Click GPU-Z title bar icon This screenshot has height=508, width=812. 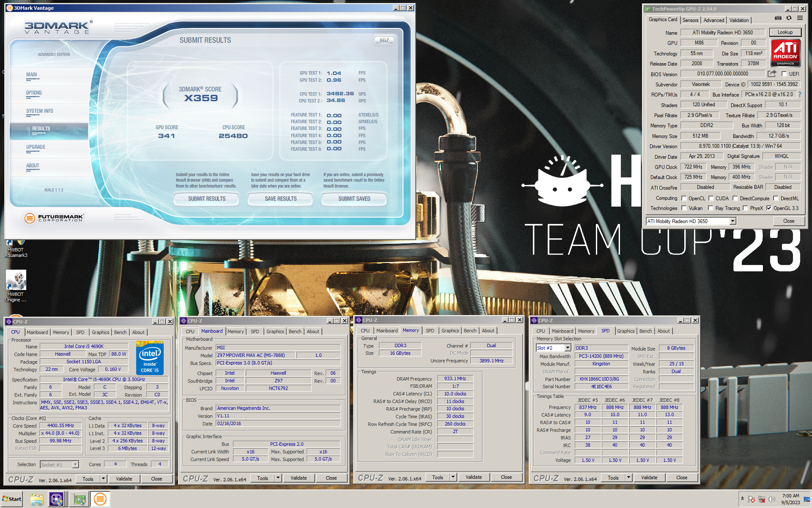point(647,9)
